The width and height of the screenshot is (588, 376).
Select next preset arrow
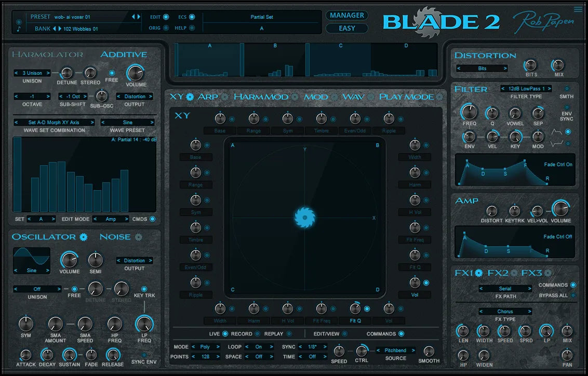pyautogui.click(x=139, y=17)
